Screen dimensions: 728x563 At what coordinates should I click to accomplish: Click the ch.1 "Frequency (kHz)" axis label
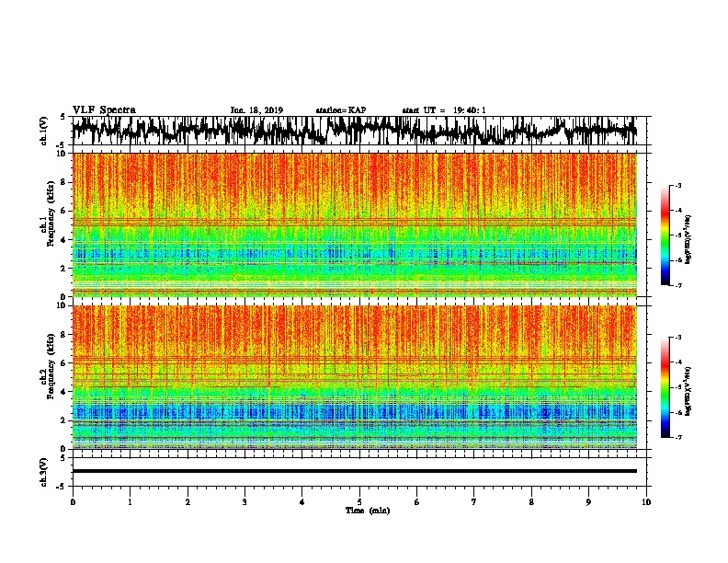click(x=51, y=214)
